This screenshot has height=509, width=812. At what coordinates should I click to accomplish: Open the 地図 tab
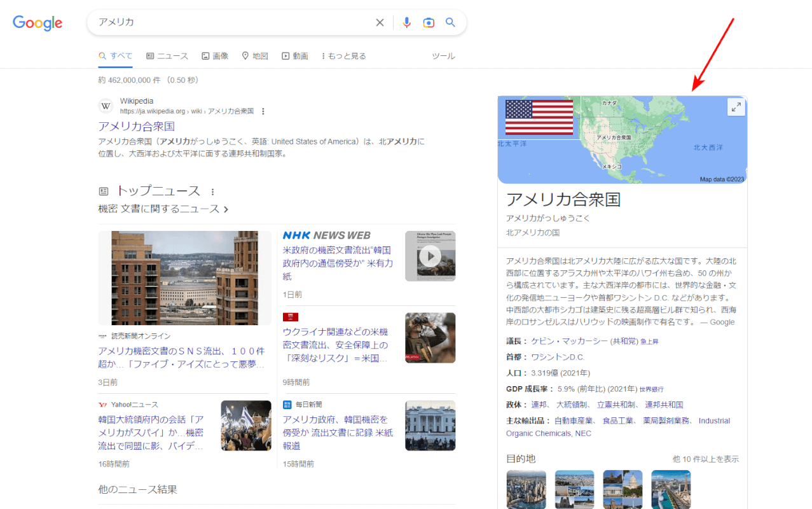(255, 56)
